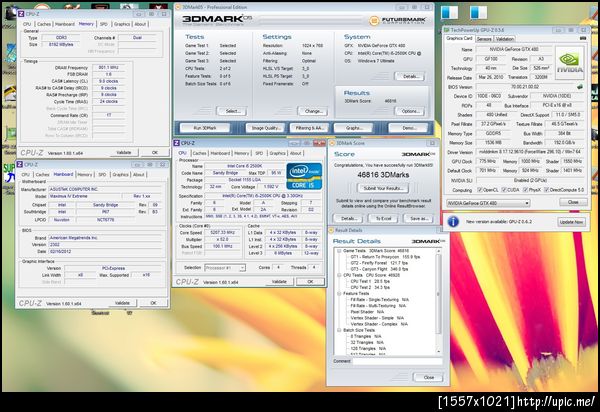The width and height of the screenshot is (600, 412).
Task: Click Submit Your Results button
Action: tap(382, 188)
